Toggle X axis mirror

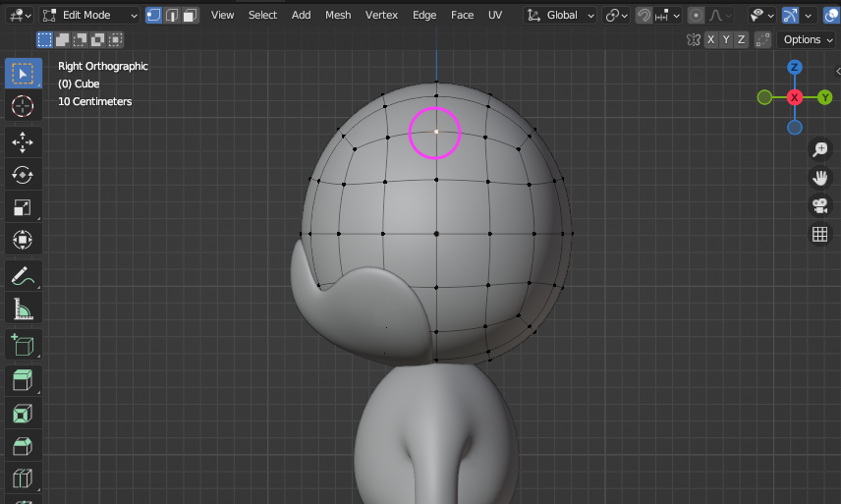pos(709,39)
